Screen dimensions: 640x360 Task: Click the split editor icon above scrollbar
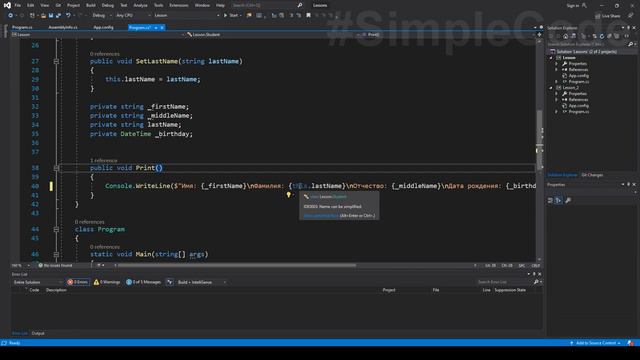539,35
